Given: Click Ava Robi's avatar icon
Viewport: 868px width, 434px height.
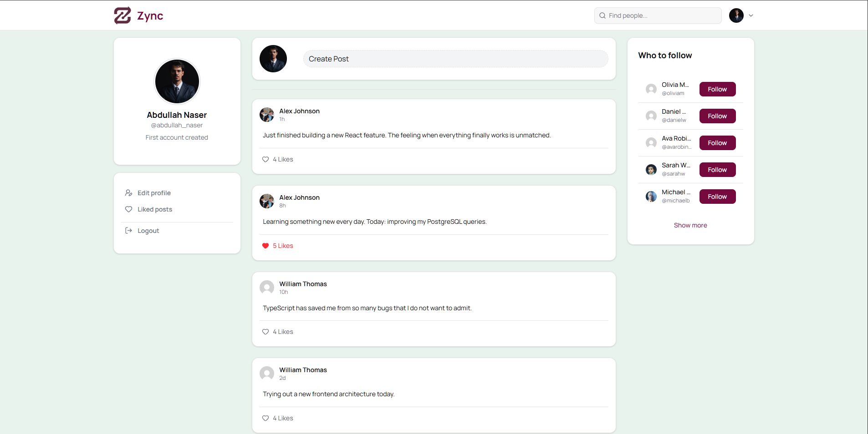Looking at the screenshot, I should coord(651,142).
